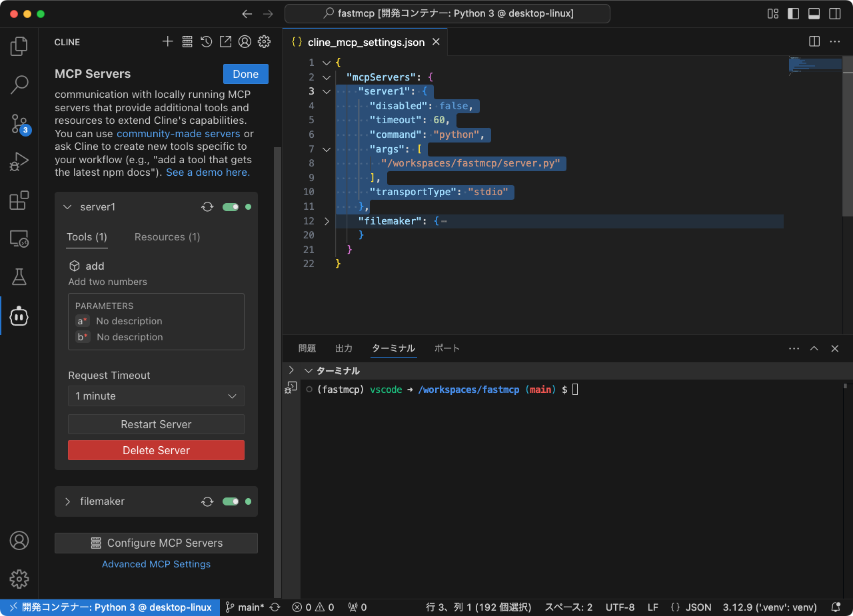Restart server1 using its refresh icon
Image resolution: width=853 pixels, height=616 pixels.
(207, 206)
